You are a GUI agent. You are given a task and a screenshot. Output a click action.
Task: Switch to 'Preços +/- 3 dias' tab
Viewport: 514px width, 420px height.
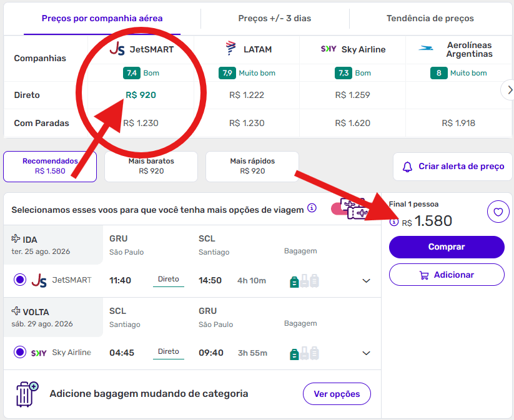(274, 19)
